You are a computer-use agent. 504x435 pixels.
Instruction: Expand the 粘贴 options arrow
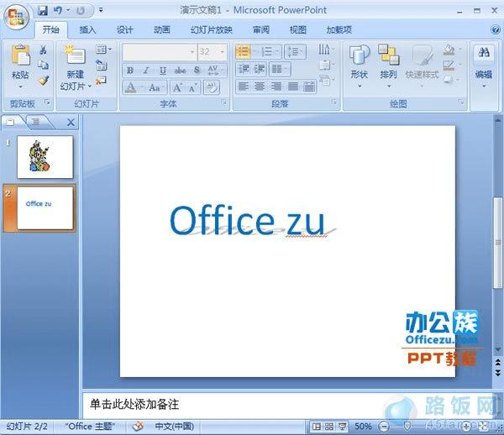pyautogui.click(x=20, y=86)
